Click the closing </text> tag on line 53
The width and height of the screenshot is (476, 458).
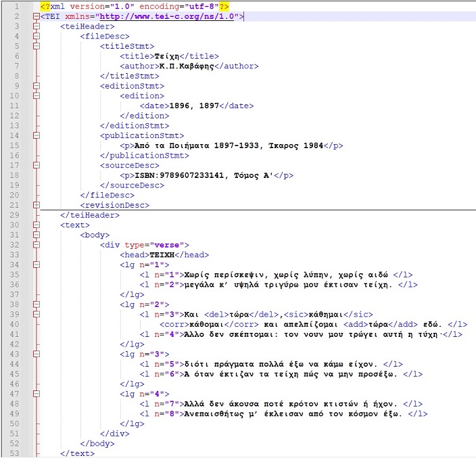click(x=77, y=453)
